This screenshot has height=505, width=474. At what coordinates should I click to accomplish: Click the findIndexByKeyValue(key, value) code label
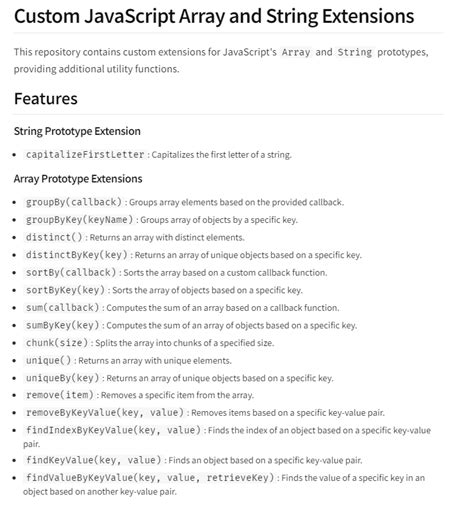113,431
